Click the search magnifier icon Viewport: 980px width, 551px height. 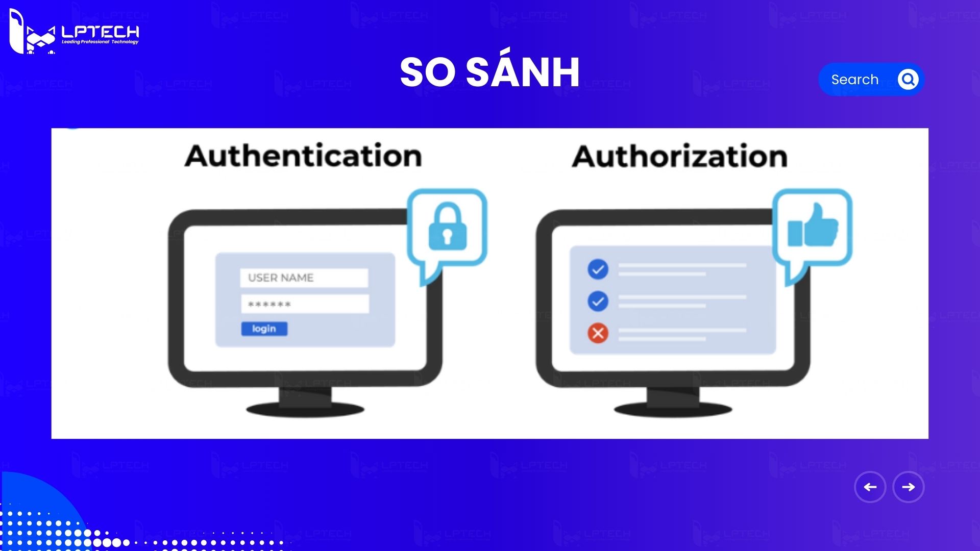pyautogui.click(x=908, y=79)
